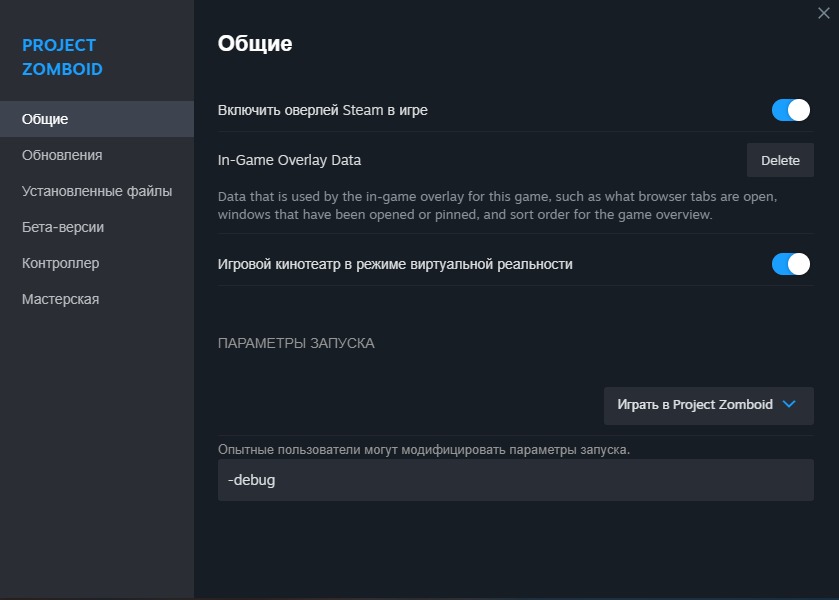This screenshot has height=600, width=839.
Task: Close the properties window with the X icon
Action: 824,12
